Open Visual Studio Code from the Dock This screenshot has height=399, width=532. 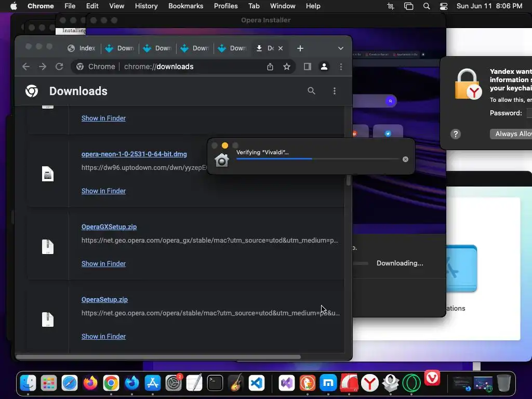click(x=257, y=383)
